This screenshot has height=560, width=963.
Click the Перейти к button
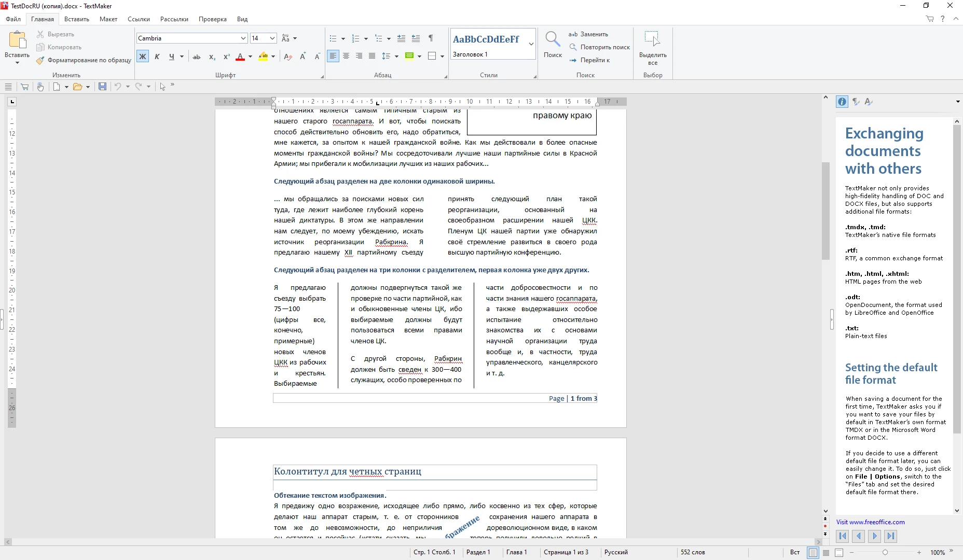coord(589,60)
